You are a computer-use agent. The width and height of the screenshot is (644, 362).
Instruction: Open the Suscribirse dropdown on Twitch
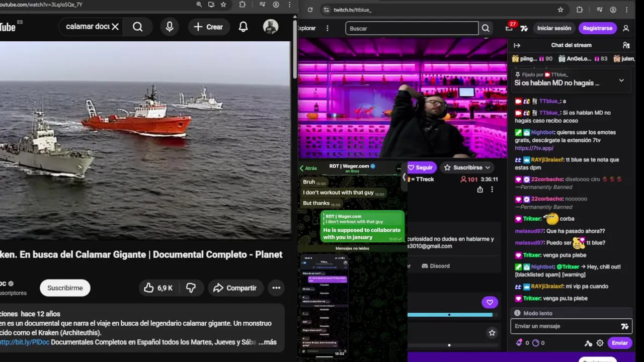(x=467, y=167)
